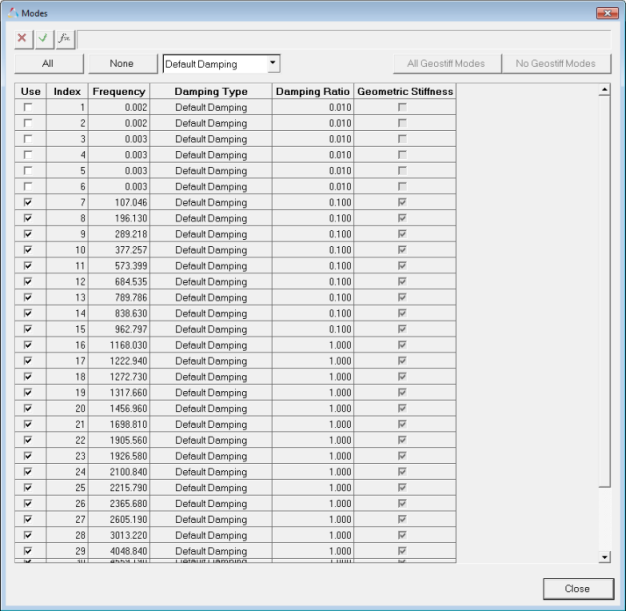This screenshot has height=611, width=626.
Task: Select Damping Type cell for mode 19
Action: [x=211, y=393]
